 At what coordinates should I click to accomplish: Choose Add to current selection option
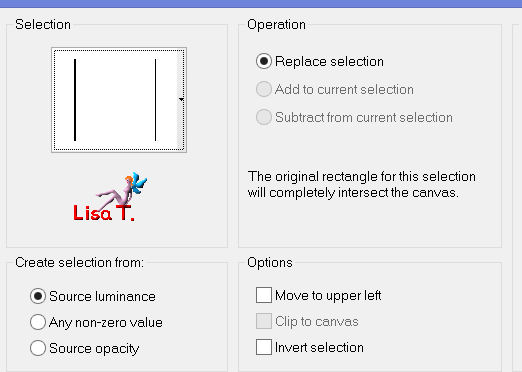click(264, 89)
